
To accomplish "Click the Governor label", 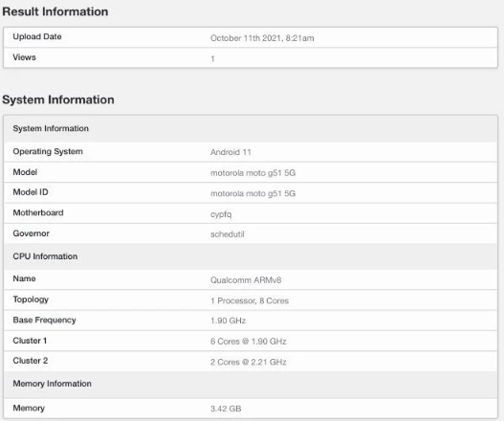I will [32, 233].
